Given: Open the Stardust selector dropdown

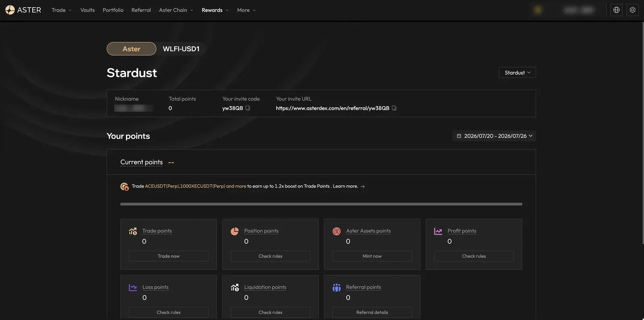Looking at the screenshot, I should (x=518, y=73).
